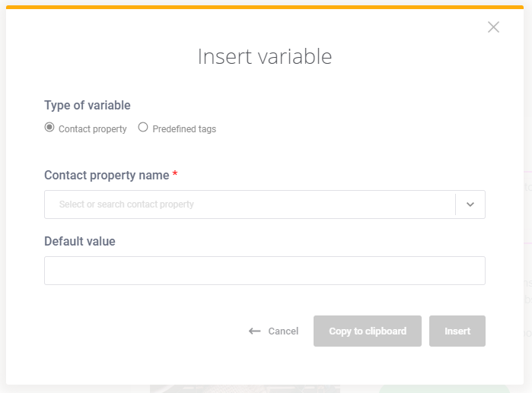Click the Contact property option label

pos(93,129)
